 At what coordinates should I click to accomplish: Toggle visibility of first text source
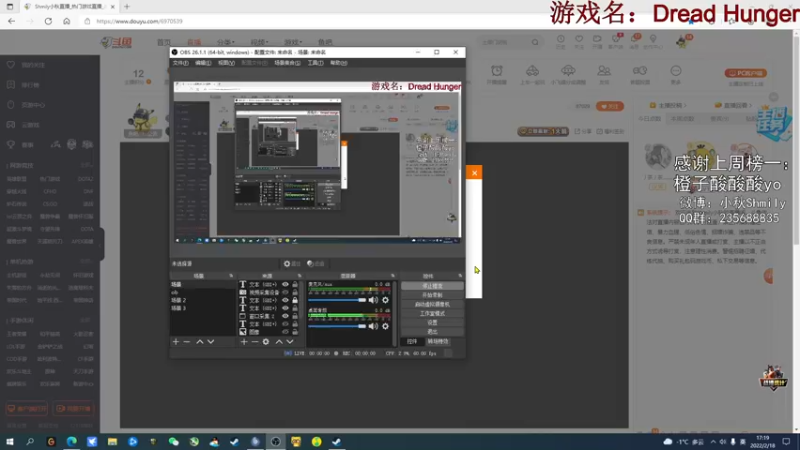click(285, 285)
